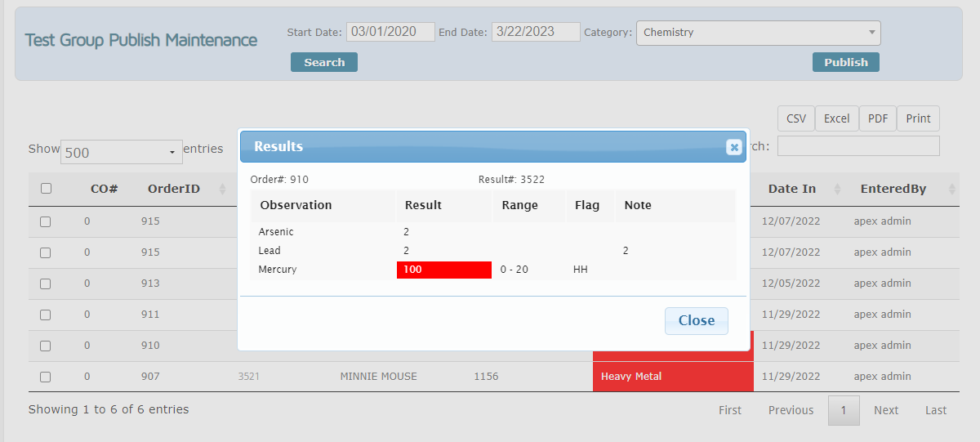The height and width of the screenshot is (442, 980).
Task: Go to Last page
Action: 936,410
